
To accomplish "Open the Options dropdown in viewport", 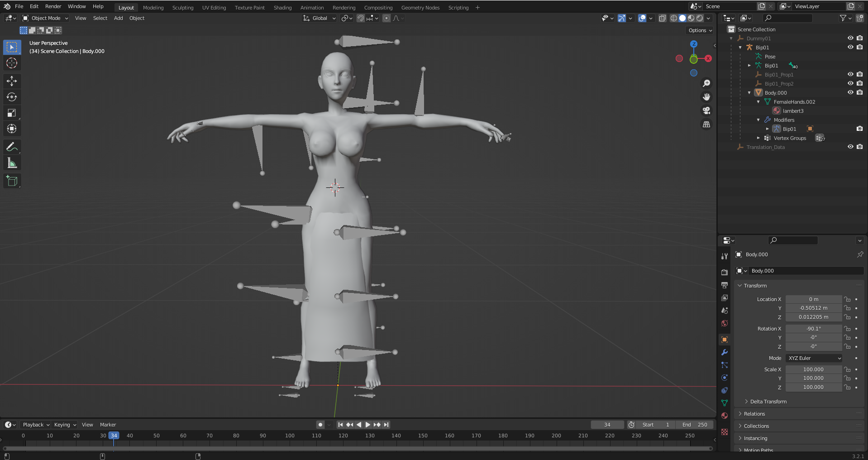I will [700, 30].
